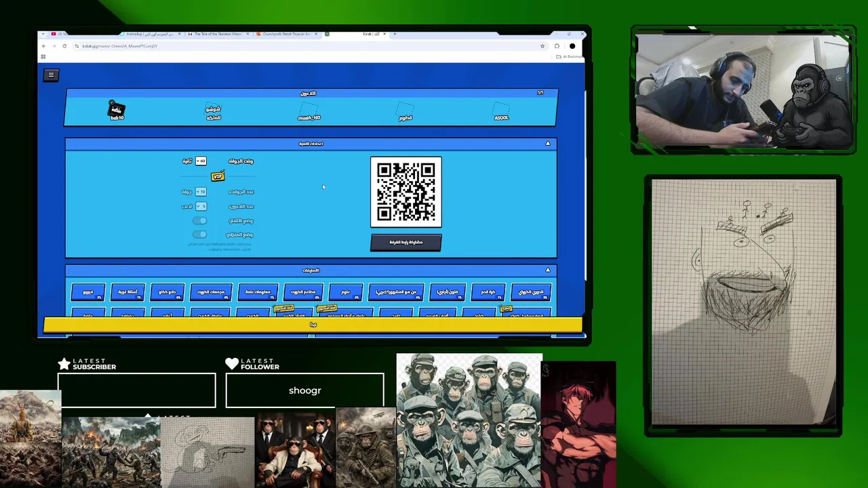Switch to the Crunchyroll browser tab
The width and height of the screenshot is (868, 488).
pyautogui.click(x=285, y=34)
